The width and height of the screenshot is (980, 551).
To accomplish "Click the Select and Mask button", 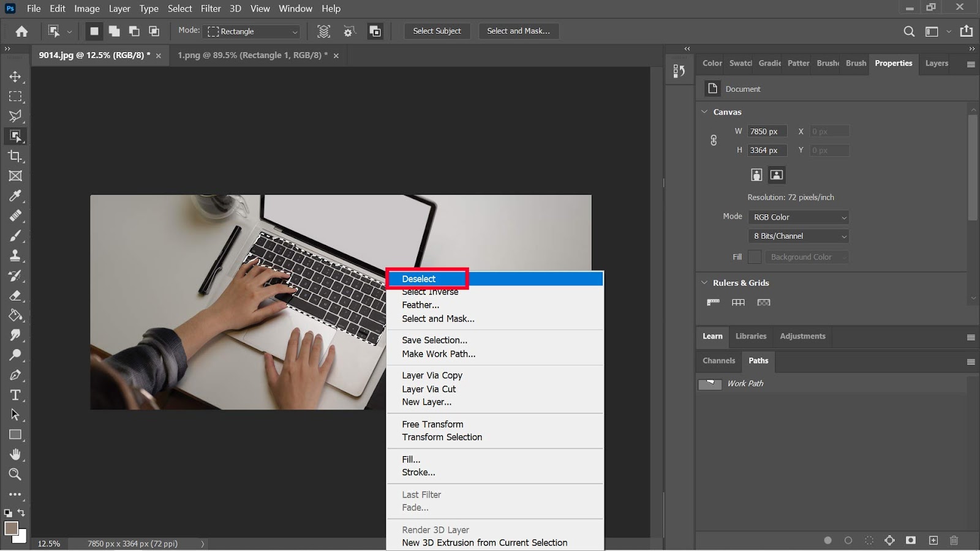I will point(518,31).
